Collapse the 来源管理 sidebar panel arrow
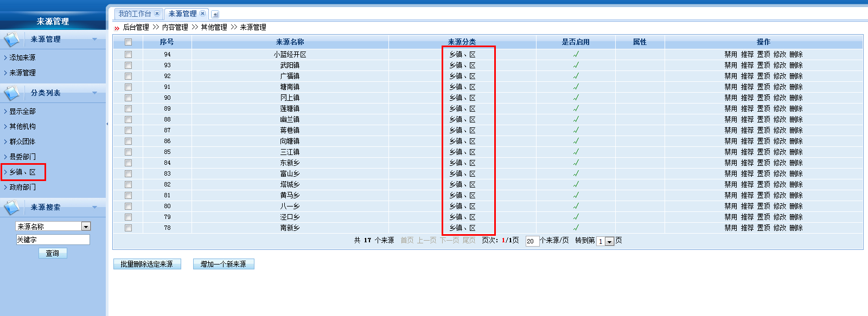The height and width of the screenshot is (316, 868). tap(95, 40)
